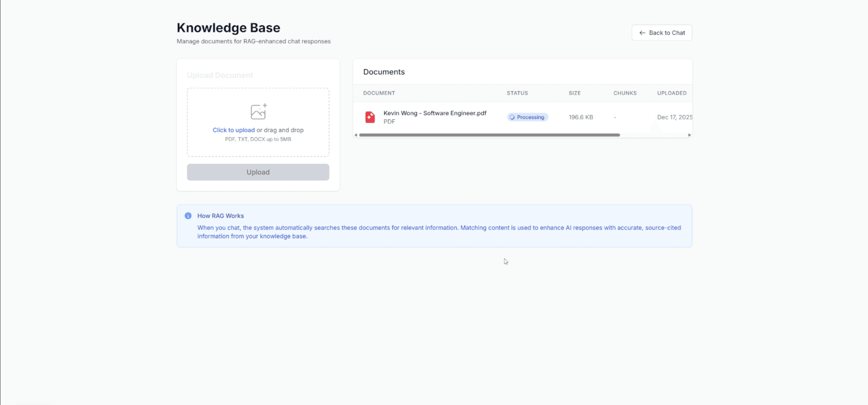Click the horizontal scrollbar thumb under the documents table

click(x=489, y=135)
